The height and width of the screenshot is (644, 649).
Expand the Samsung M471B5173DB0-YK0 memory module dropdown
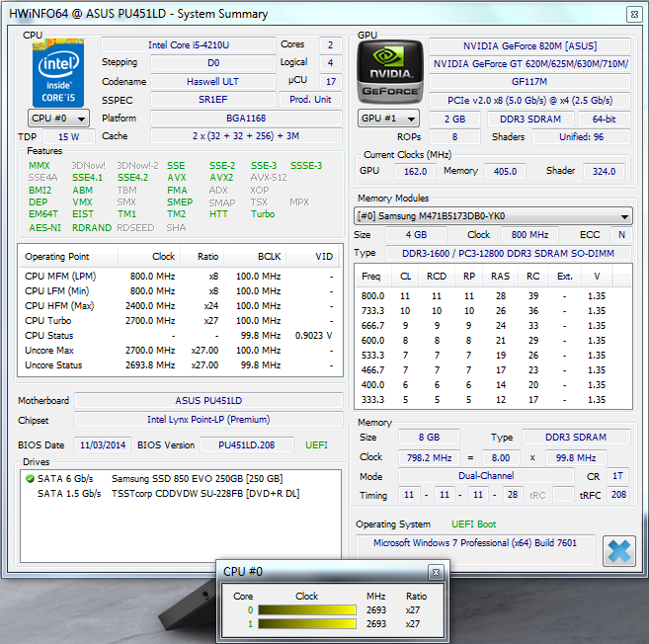[493, 216]
